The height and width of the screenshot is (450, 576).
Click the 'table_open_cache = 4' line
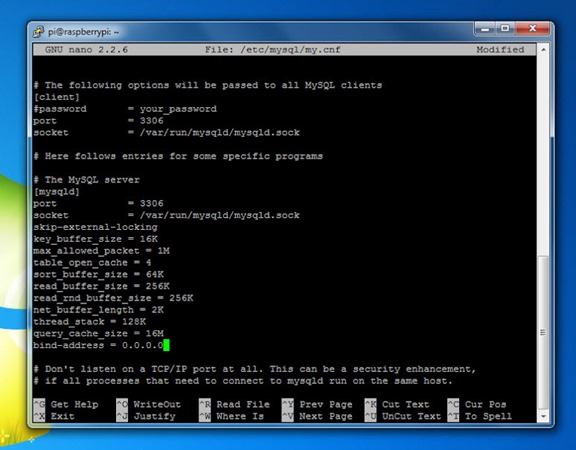tap(92, 263)
